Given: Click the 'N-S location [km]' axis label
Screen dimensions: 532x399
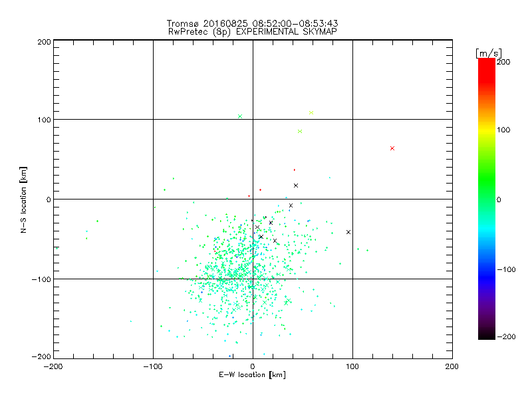Looking at the screenshot, I should point(23,199).
